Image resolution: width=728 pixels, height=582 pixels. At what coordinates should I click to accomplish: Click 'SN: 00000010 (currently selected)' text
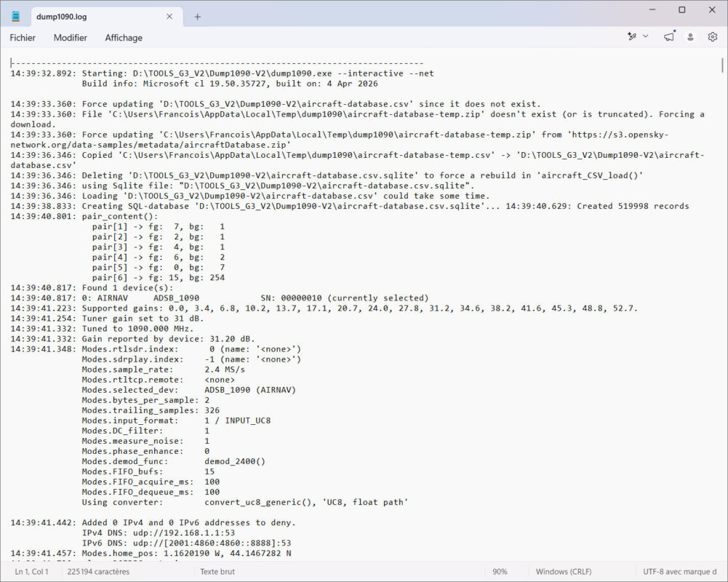pos(345,298)
